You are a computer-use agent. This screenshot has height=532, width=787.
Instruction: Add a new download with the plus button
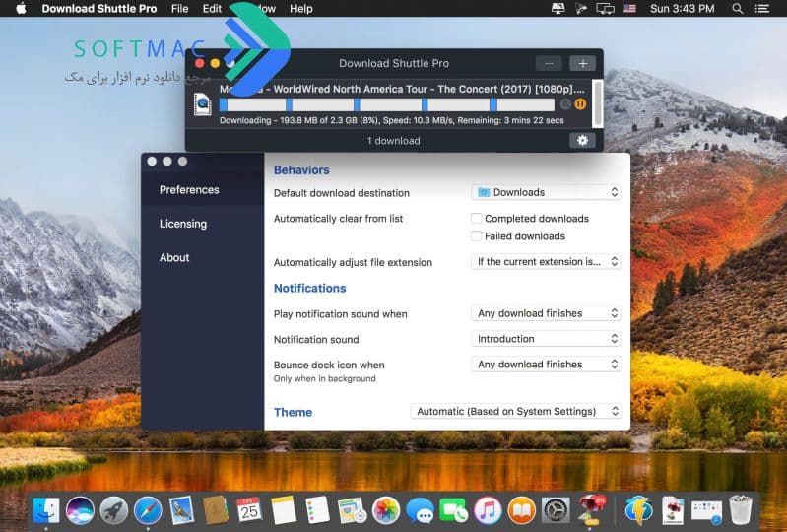tap(582, 63)
